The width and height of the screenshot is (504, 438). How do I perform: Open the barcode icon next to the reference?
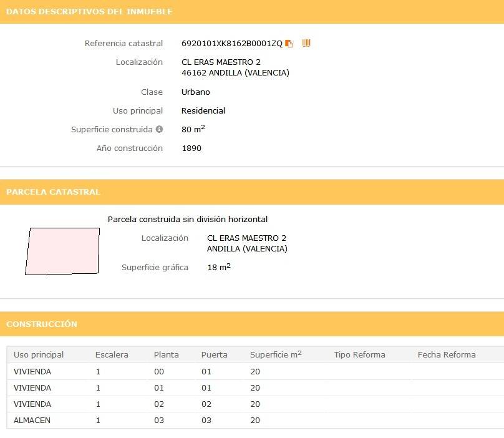[306, 43]
